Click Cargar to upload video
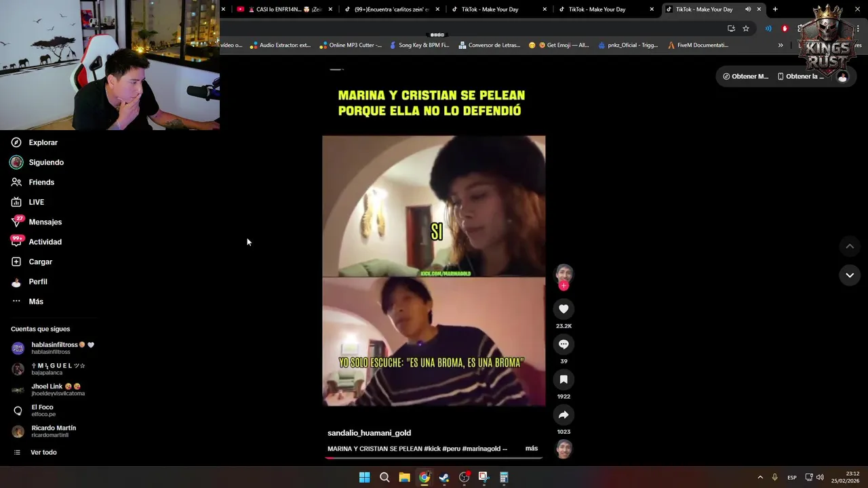The width and height of the screenshot is (868, 488). pos(31,262)
